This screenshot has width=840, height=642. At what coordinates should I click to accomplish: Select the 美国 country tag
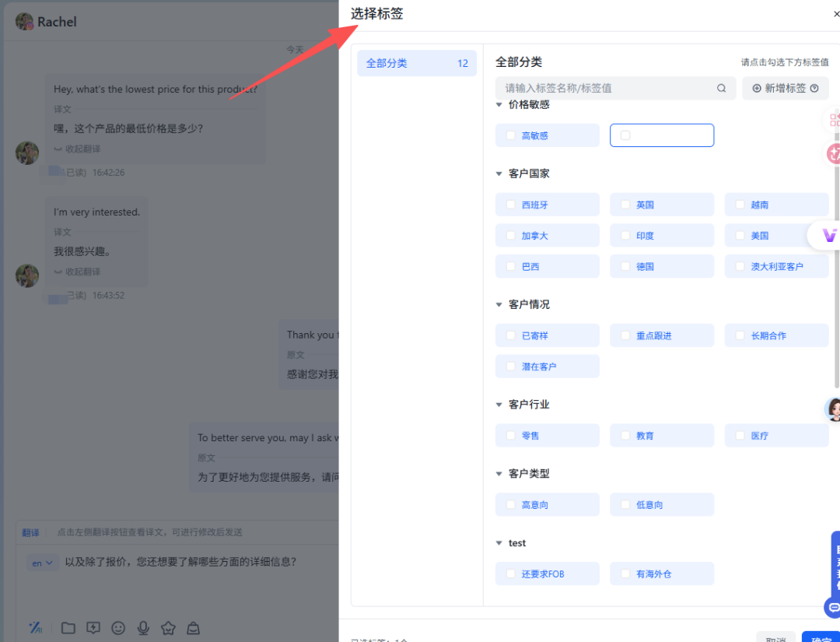click(x=739, y=235)
